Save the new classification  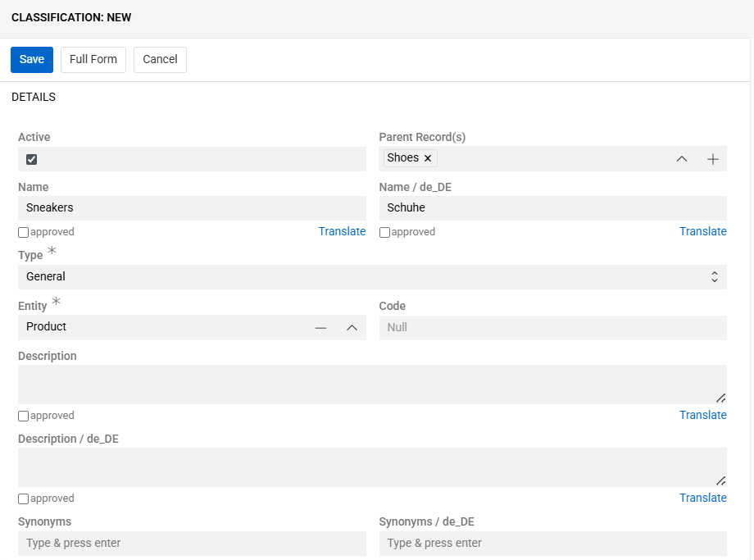tap(31, 59)
